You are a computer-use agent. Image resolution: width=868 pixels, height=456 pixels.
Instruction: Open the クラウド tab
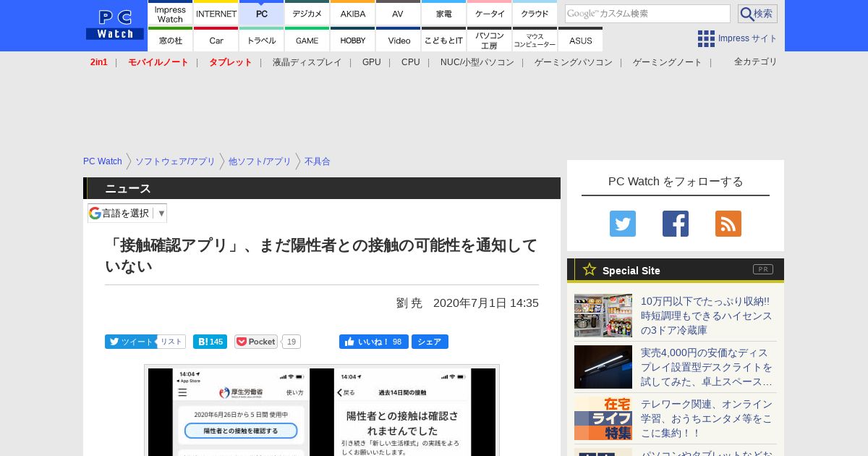tap(535, 13)
